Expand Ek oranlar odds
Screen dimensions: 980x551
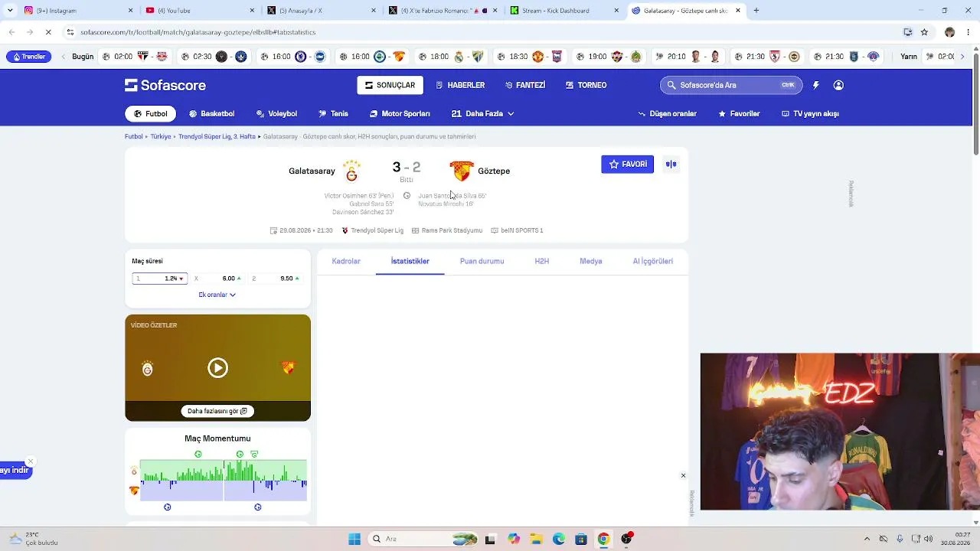click(217, 295)
